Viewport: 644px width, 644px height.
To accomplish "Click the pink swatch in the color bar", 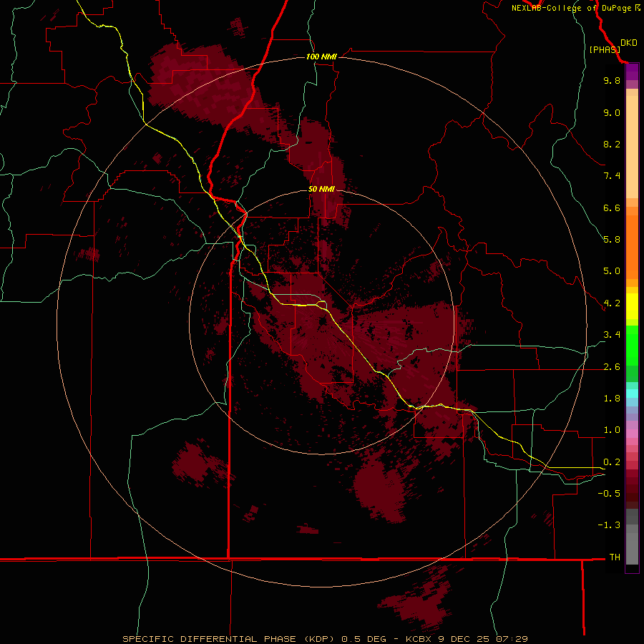I will coord(632,434).
